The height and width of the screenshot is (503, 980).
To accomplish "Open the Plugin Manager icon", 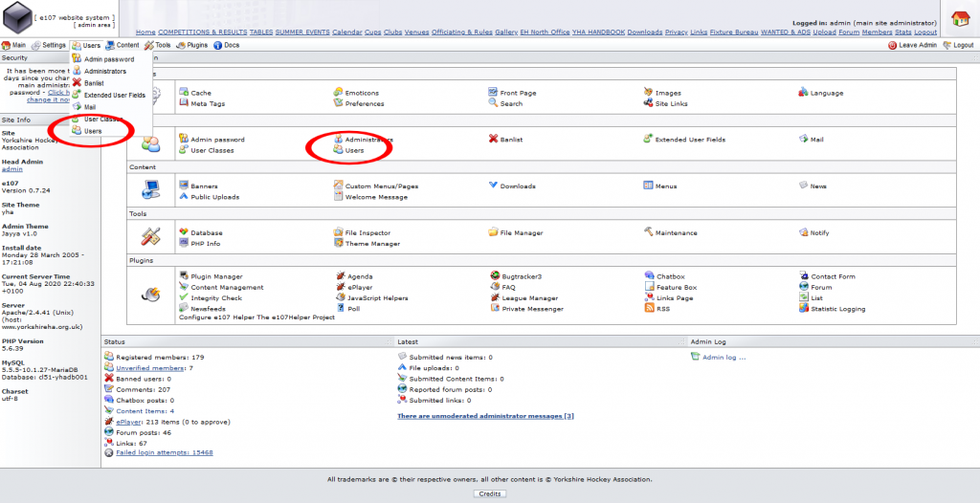I will [183, 276].
